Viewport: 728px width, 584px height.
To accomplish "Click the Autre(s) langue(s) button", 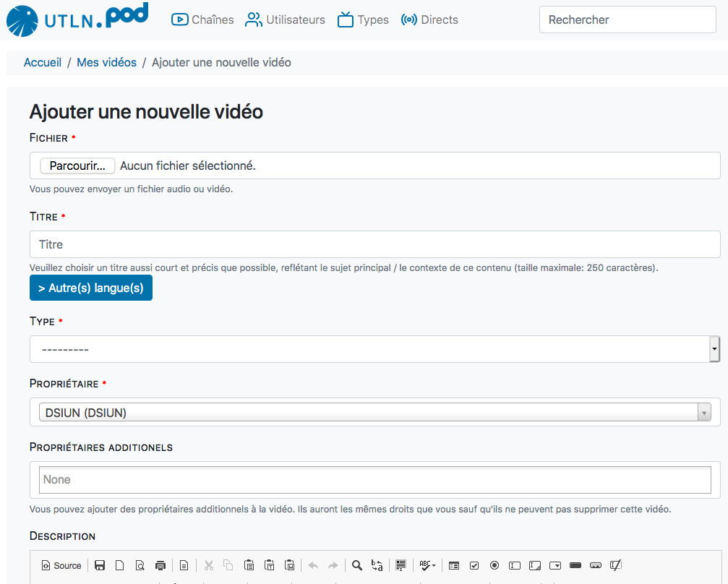I will click(91, 288).
